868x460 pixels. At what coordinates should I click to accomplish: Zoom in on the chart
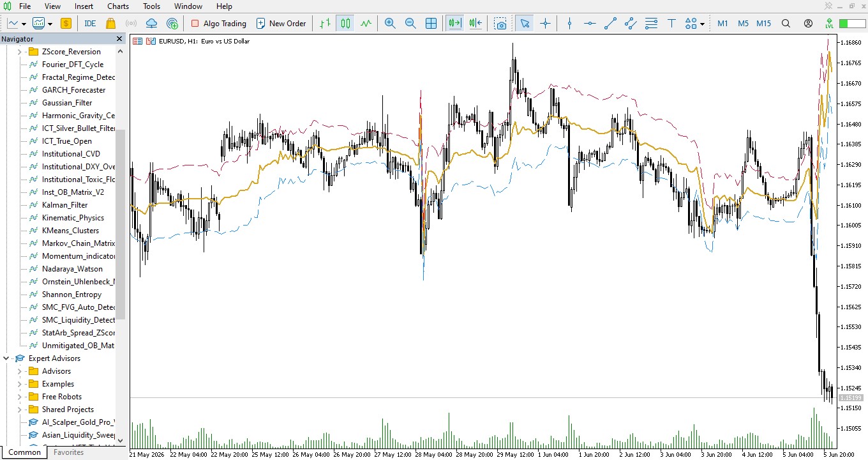pos(390,24)
